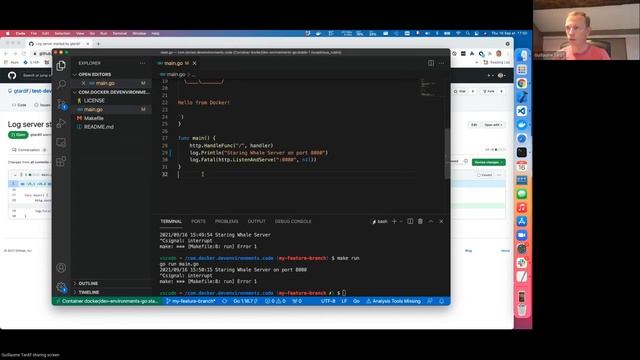Viewport: 640px width, 360px height.
Task: Close main.go in Open Editors list
Action: 83,83
